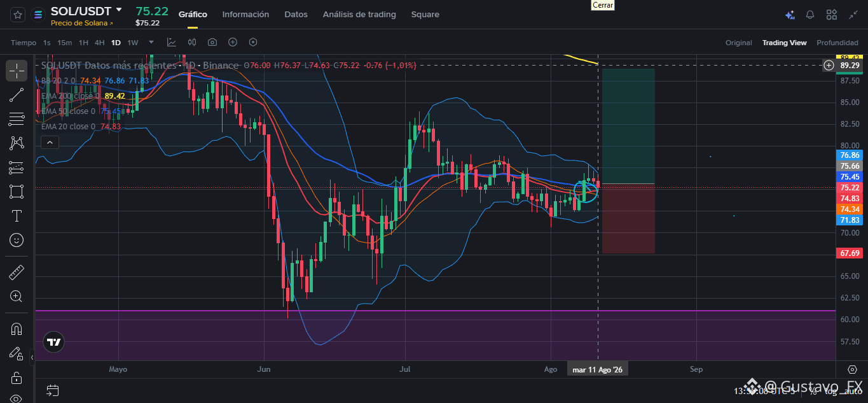Select the red stop-loss zone of position
The width and height of the screenshot is (868, 403).
628,218
